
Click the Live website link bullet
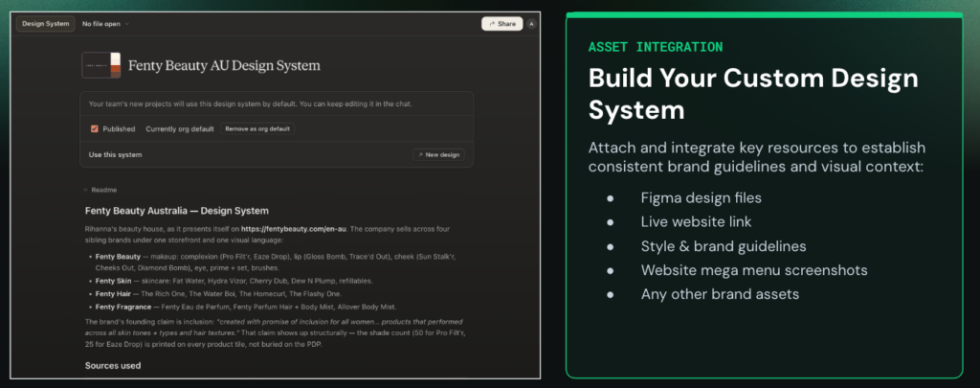(x=697, y=222)
